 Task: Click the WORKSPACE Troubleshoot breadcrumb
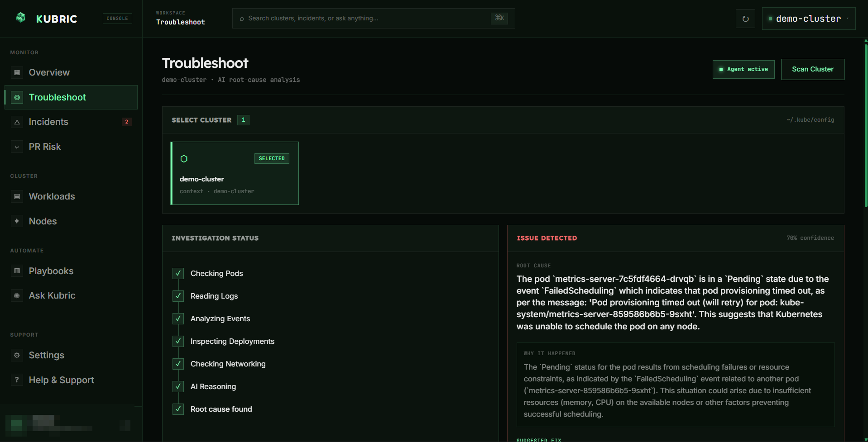click(x=180, y=18)
